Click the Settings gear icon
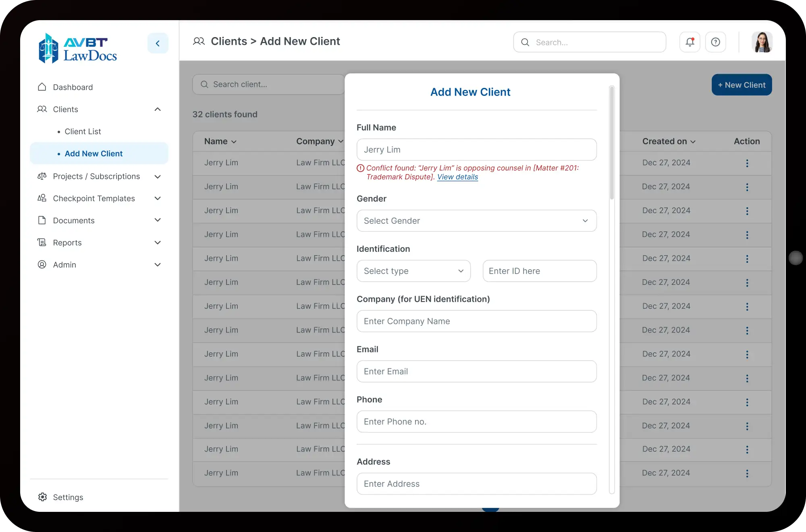 [x=42, y=497]
